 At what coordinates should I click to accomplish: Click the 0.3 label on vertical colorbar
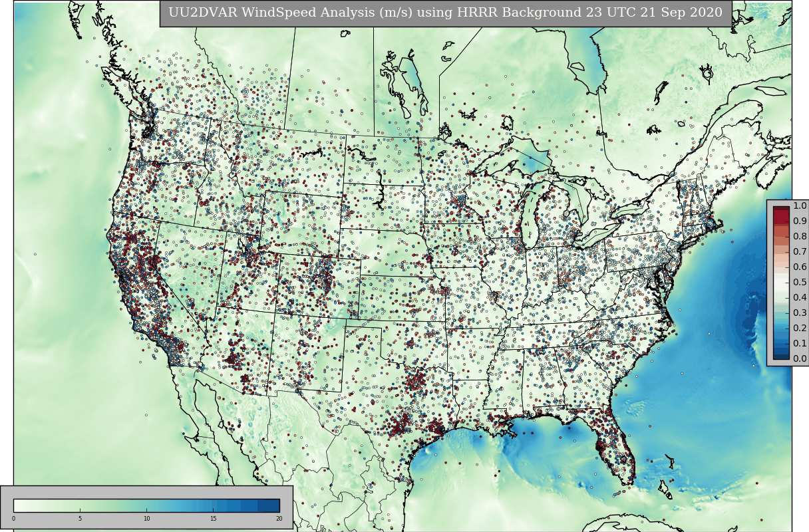[x=800, y=313]
